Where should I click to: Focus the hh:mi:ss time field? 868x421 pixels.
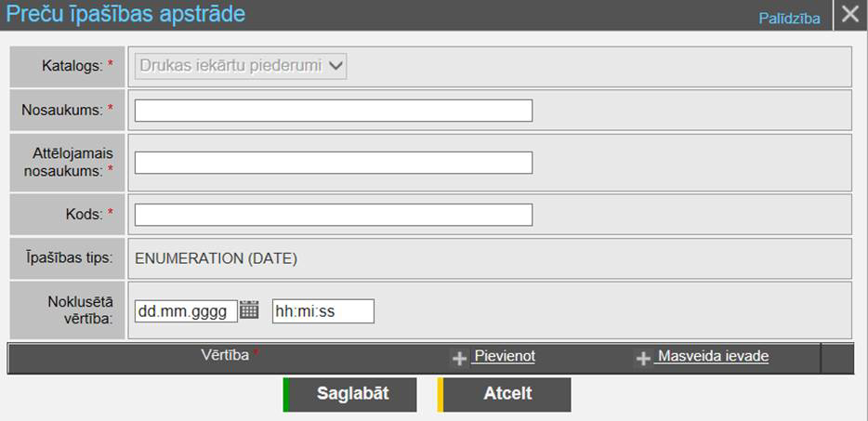[322, 311]
